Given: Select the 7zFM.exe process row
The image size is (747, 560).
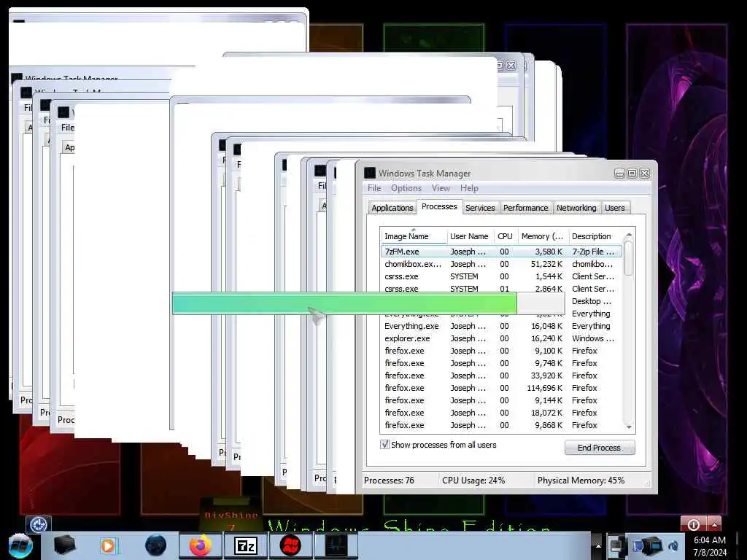Looking at the screenshot, I should pyautogui.click(x=501, y=252).
